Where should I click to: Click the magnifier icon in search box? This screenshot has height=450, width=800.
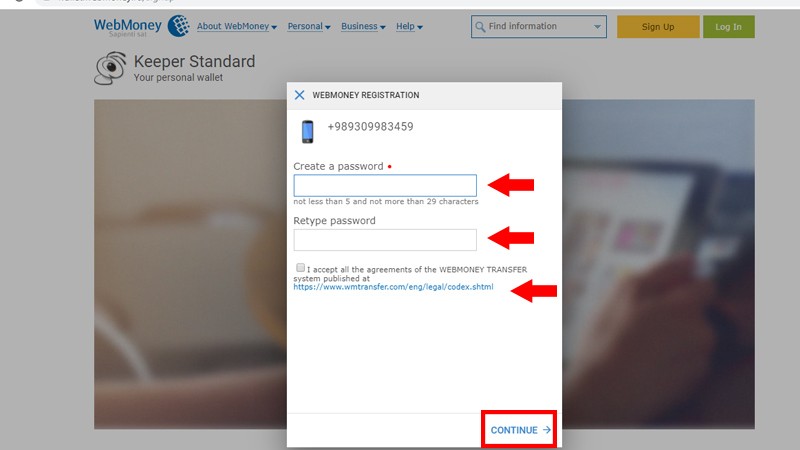pos(480,27)
